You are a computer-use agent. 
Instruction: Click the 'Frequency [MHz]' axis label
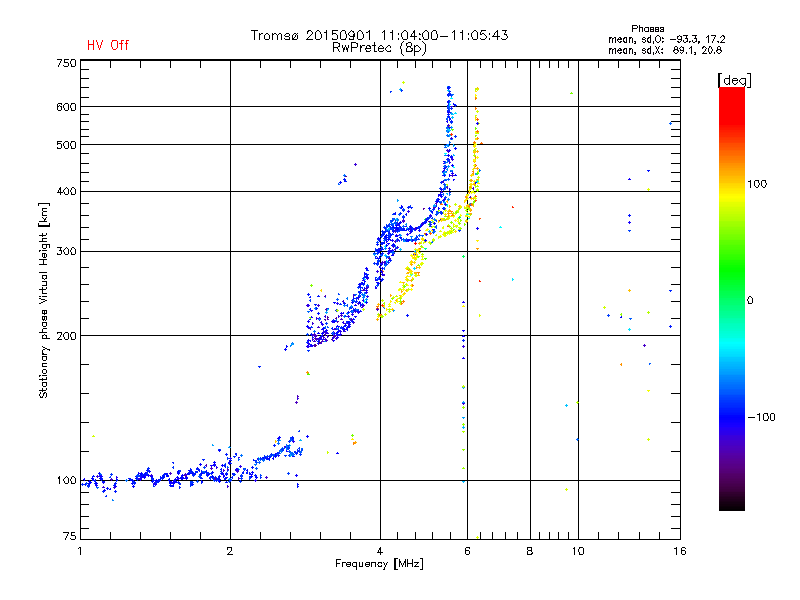pyautogui.click(x=379, y=564)
